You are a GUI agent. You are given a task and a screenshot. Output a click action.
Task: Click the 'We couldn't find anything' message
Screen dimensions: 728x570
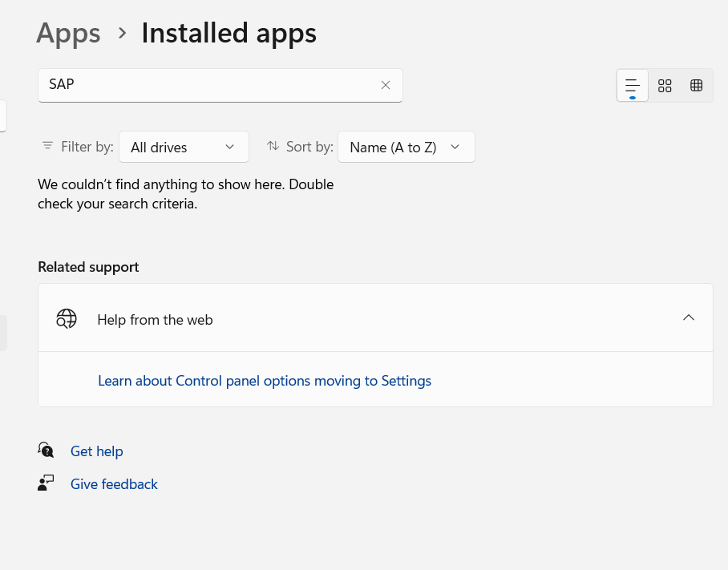point(186,194)
